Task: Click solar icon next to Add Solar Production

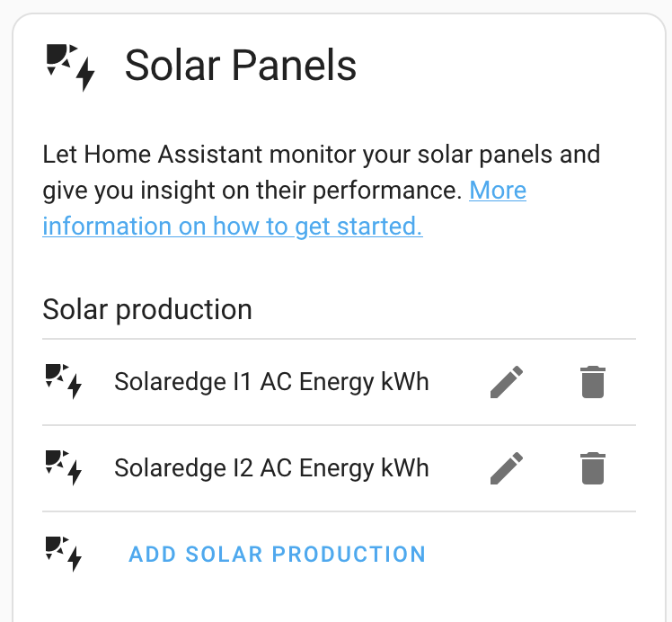Action: coord(64,554)
